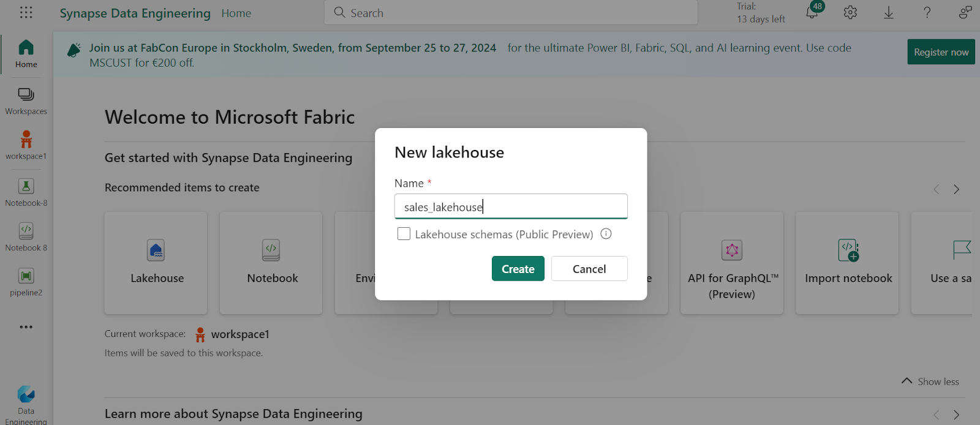Click the download icon in header
This screenshot has height=425, width=980.
(889, 12)
